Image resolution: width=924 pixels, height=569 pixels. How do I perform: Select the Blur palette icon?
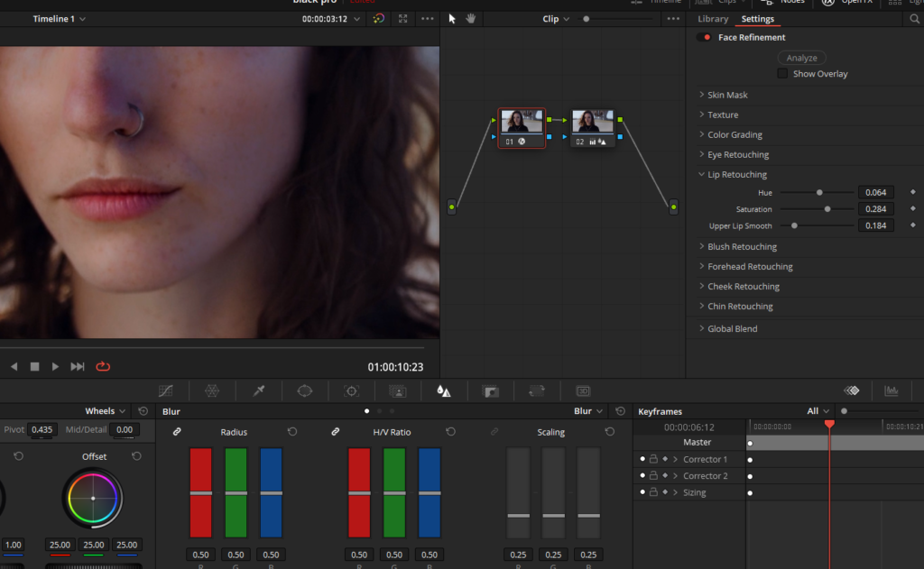click(x=444, y=391)
